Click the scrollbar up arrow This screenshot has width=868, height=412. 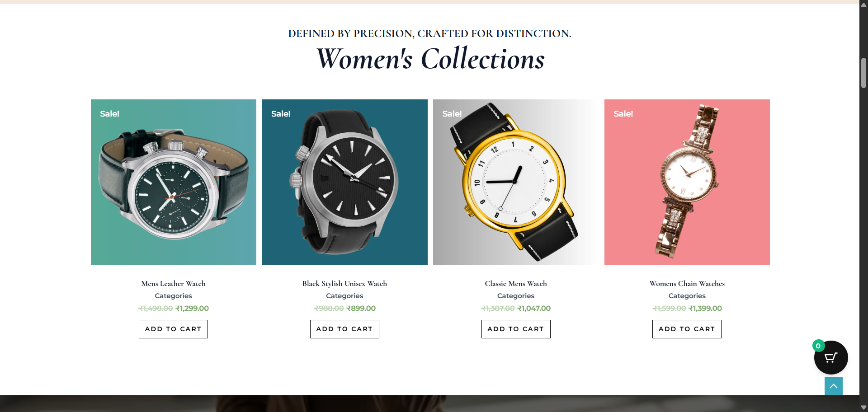click(863, 5)
